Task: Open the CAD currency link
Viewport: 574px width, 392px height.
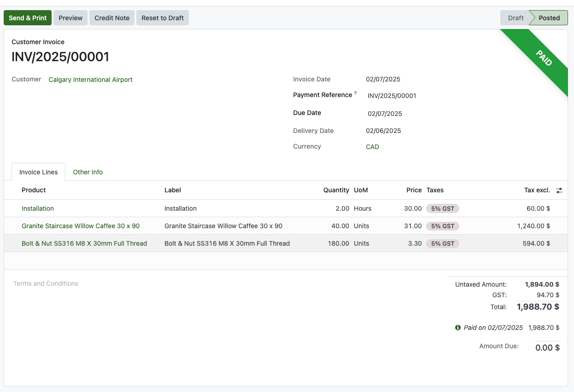Action: point(372,147)
